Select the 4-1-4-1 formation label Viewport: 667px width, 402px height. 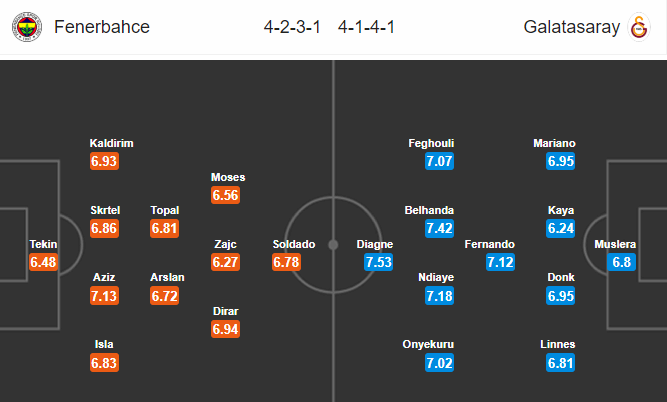[366, 27]
